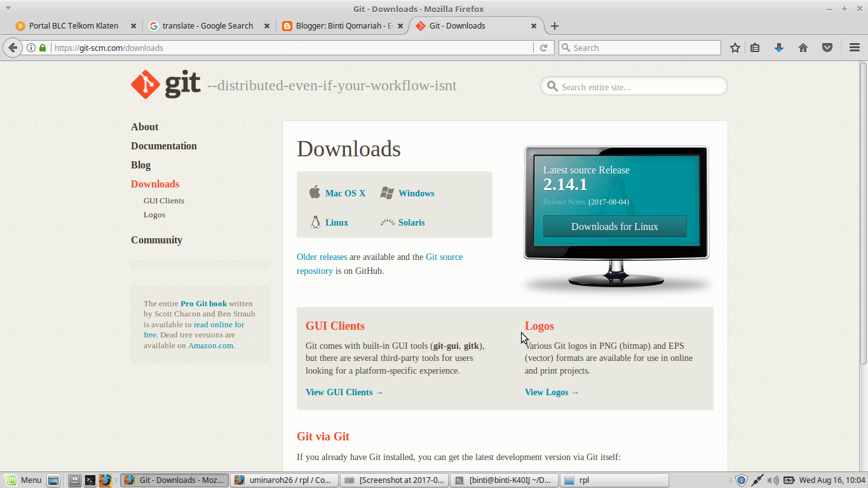
Task: Click the Solaris download link text
Action: click(412, 223)
